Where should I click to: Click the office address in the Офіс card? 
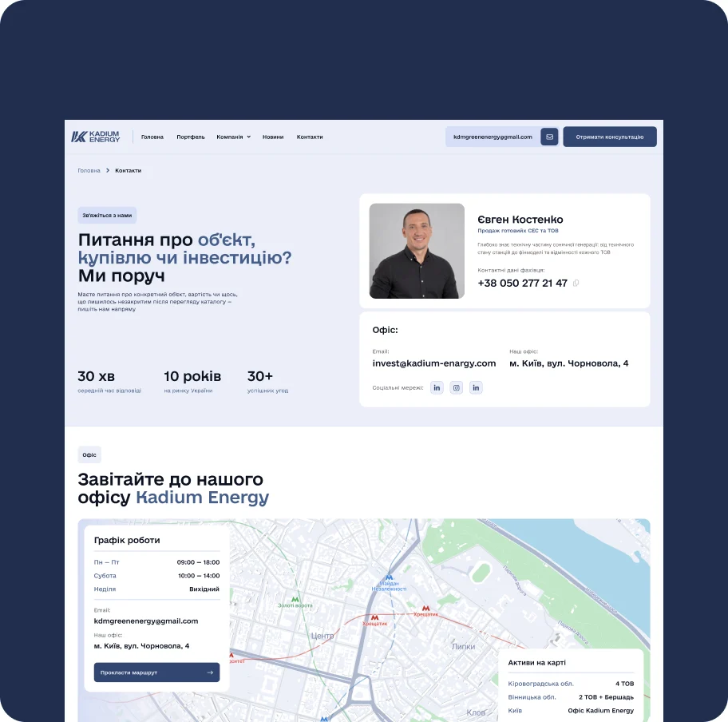tap(568, 363)
